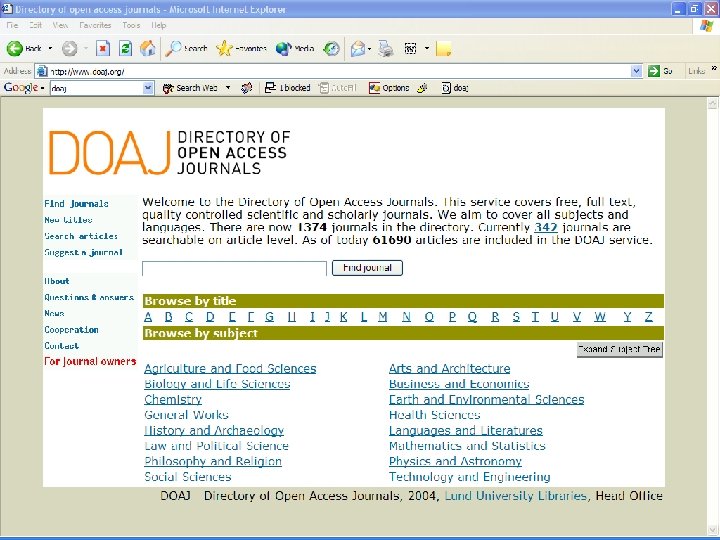Image resolution: width=720 pixels, height=540 pixels.
Task: Open the Google logo menu arrow
Action: click(x=42, y=88)
